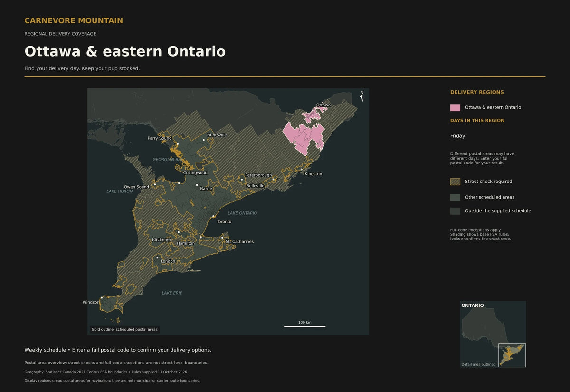The width and height of the screenshot is (570, 392).
Task: Select the Peterborough city label
Action: coord(258,175)
